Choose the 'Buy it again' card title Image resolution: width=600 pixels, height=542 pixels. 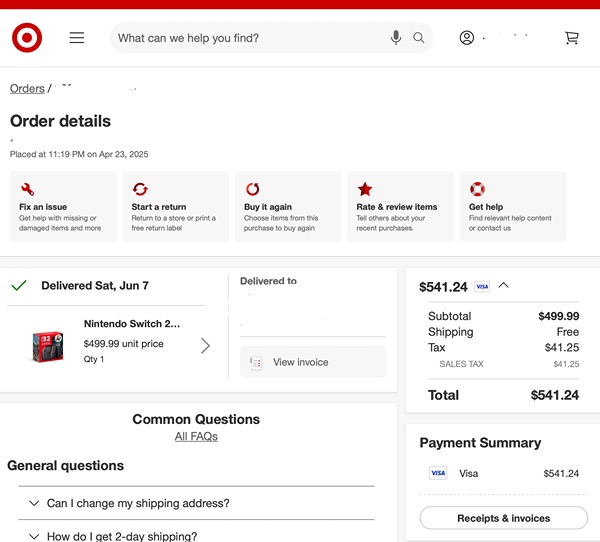click(268, 207)
